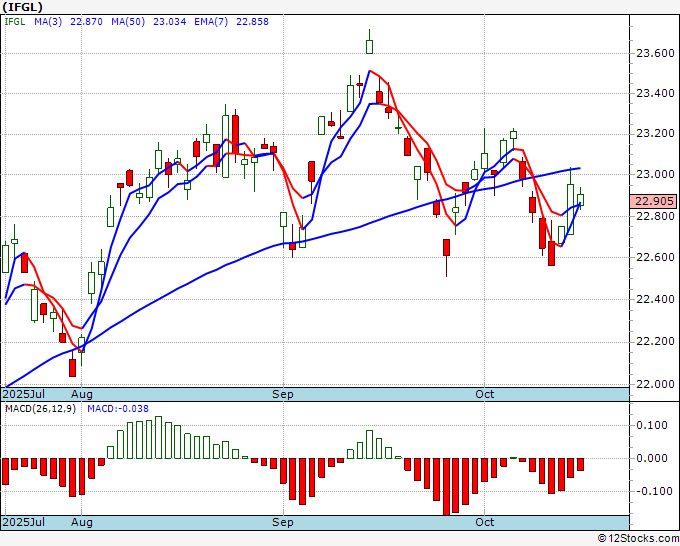Click the 23.000 price axis label
Image resolution: width=680 pixels, height=546 pixels.
click(655, 174)
